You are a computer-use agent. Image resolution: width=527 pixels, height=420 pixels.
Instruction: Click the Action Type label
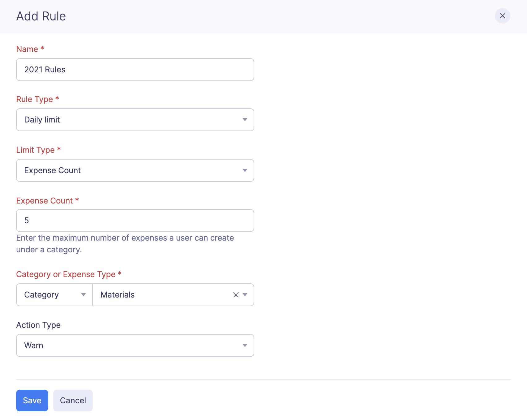coord(38,325)
